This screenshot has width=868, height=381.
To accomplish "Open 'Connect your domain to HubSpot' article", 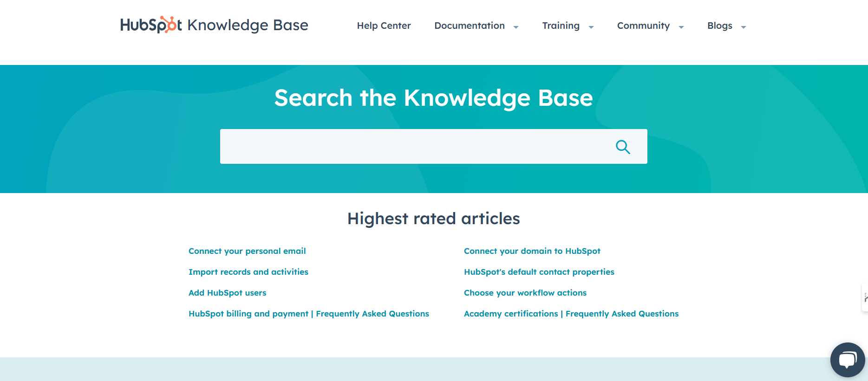I will [532, 251].
